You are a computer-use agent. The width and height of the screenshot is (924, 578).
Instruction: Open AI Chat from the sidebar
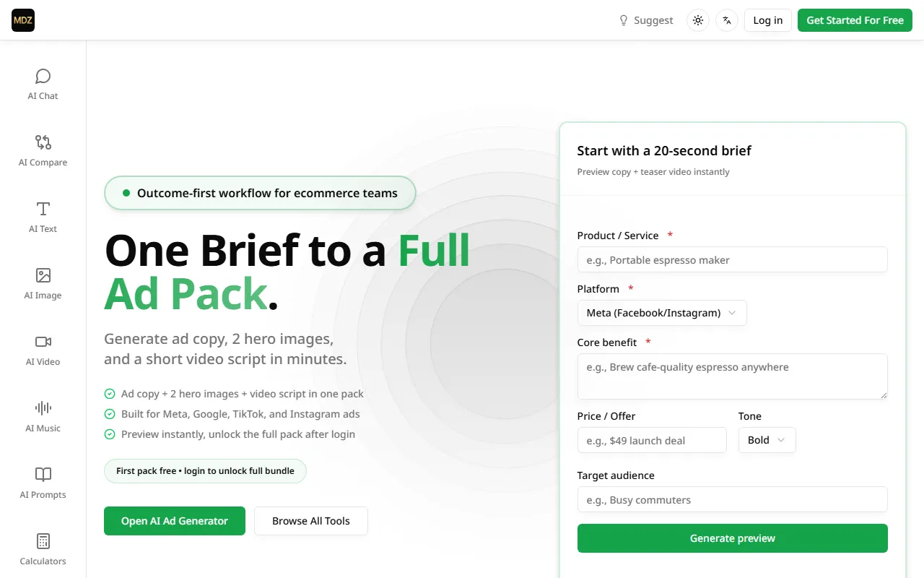point(43,84)
